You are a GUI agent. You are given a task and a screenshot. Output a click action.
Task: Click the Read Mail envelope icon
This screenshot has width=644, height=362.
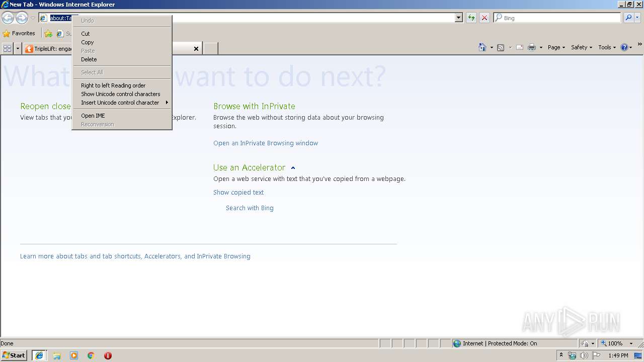click(520, 48)
